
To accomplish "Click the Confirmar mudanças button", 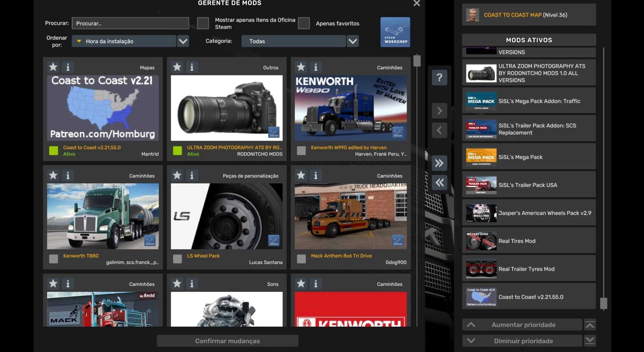I will [227, 341].
